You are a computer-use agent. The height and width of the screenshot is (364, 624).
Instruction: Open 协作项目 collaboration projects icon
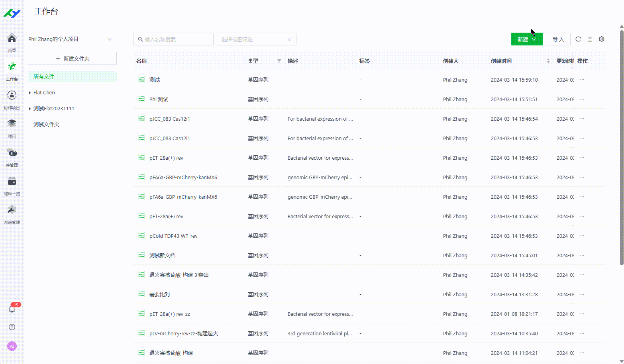[x=12, y=96]
